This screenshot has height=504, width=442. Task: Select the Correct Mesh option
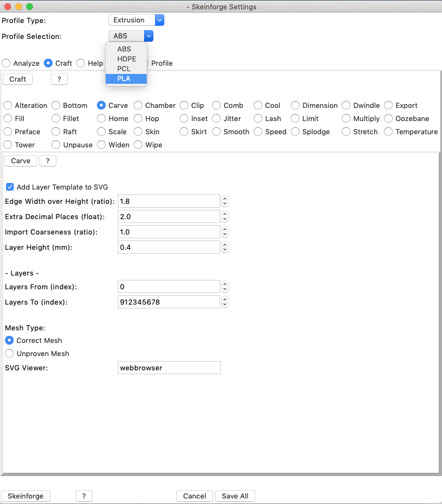9,340
